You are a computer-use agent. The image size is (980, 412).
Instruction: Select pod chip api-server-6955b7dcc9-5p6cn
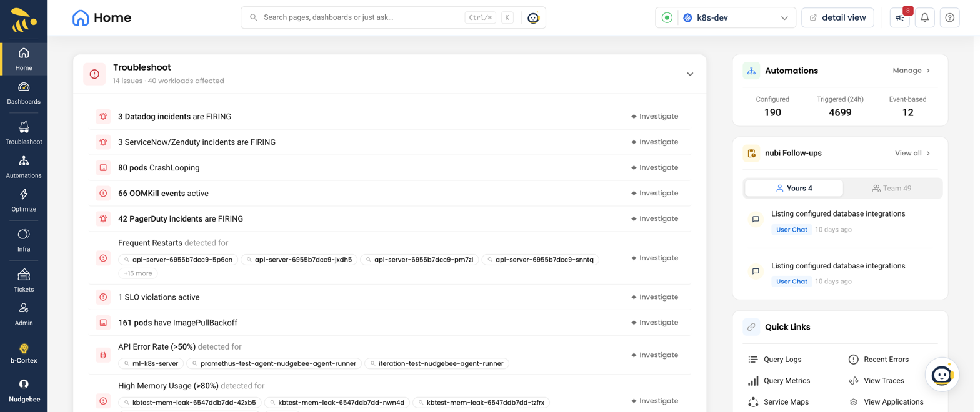(x=178, y=259)
